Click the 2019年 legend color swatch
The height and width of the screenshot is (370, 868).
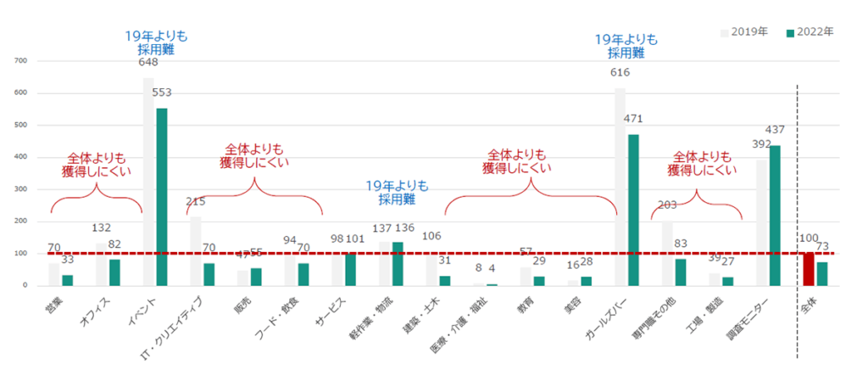click(725, 32)
